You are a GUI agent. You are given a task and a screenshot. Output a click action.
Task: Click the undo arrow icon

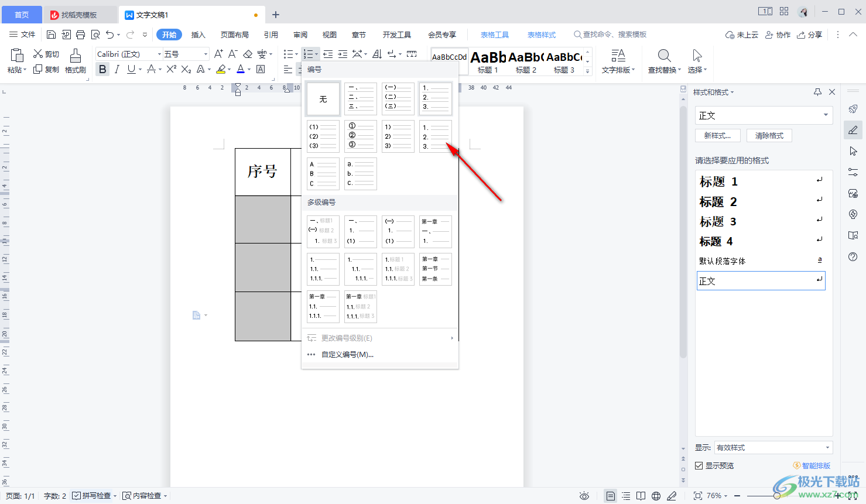pyautogui.click(x=110, y=35)
